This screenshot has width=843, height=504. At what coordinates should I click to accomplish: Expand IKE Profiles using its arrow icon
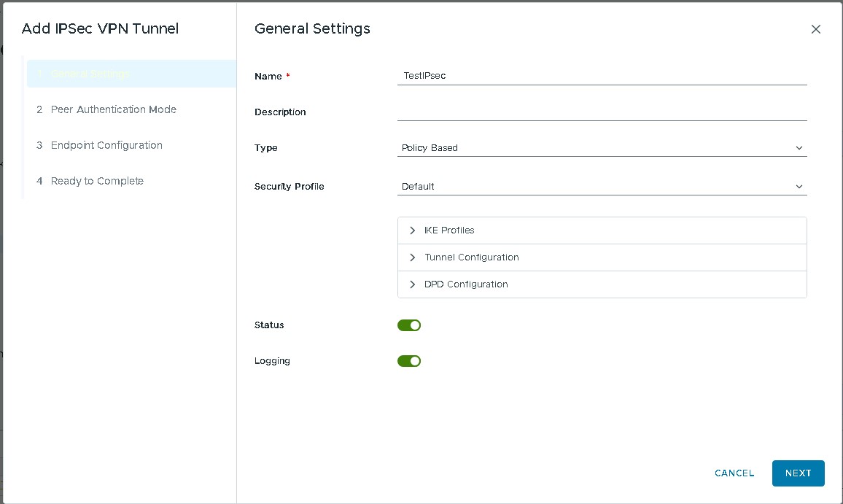pos(413,230)
